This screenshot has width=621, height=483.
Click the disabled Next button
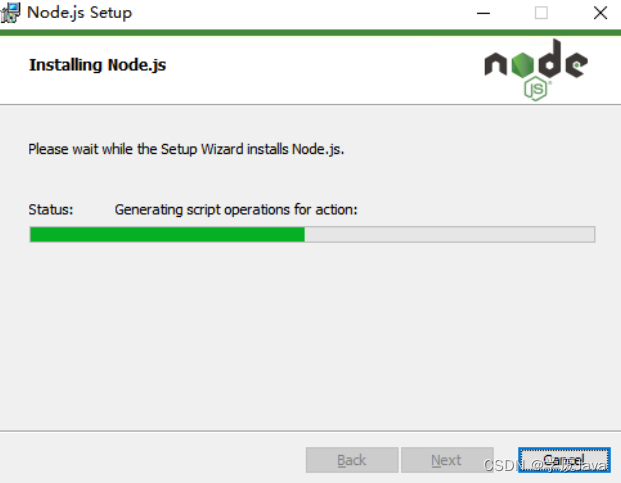pyautogui.click(x=447, y=460)
